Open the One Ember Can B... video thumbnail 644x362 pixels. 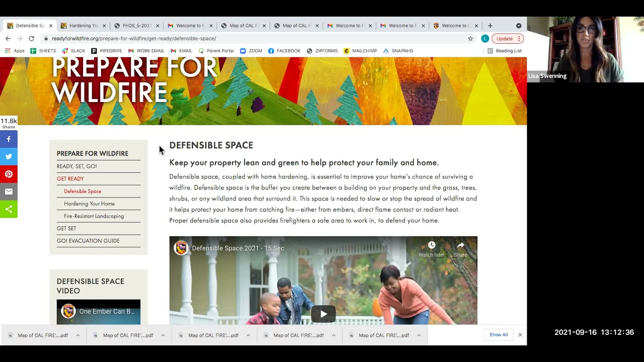[x=99, y=312]
